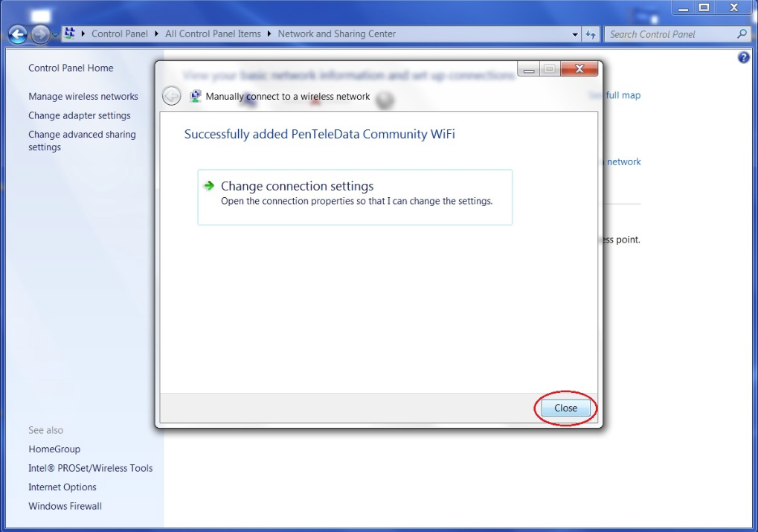
Task: Open Change connection settings option
Action: point(355,197)
